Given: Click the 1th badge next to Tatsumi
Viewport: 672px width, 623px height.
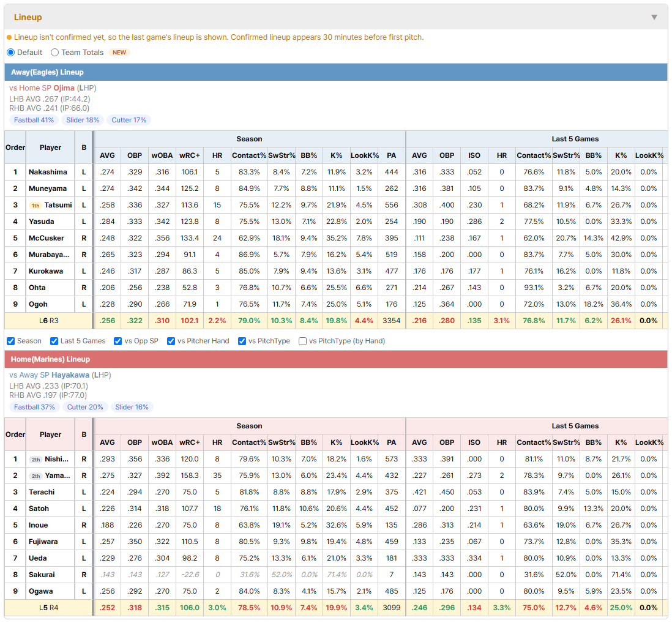Looking at the screenshot, I should pyautogui.click(x=35, y=205).
